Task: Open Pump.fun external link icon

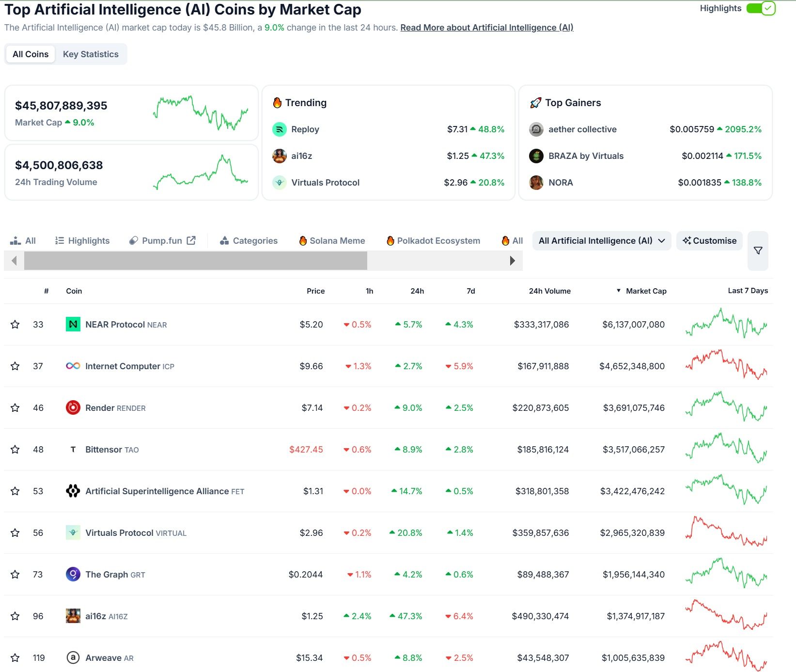Action: point(191,240)
